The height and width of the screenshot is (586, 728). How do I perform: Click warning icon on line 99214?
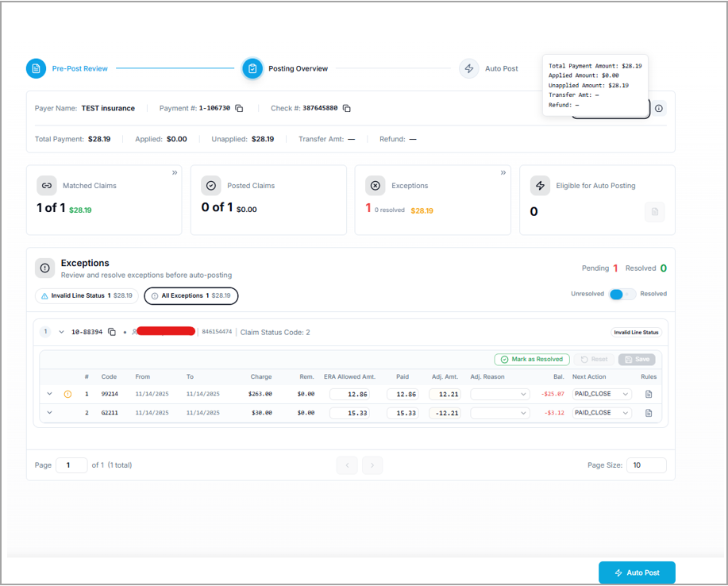point(67,394)
